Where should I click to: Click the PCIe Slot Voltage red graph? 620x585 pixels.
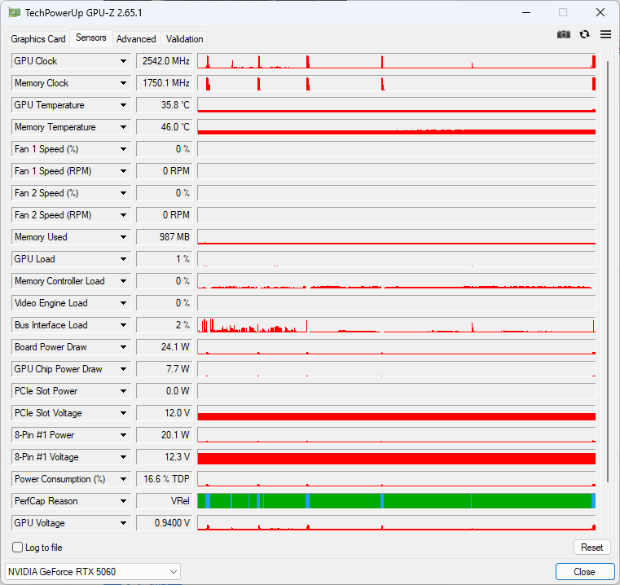397,413
